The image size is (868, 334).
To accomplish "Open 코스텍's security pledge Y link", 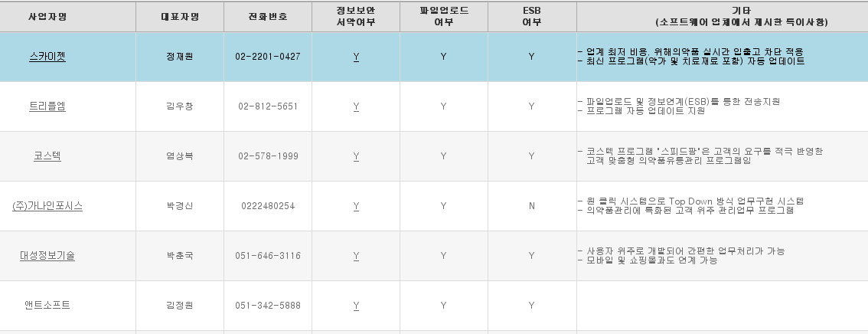I will click(356, 156).
